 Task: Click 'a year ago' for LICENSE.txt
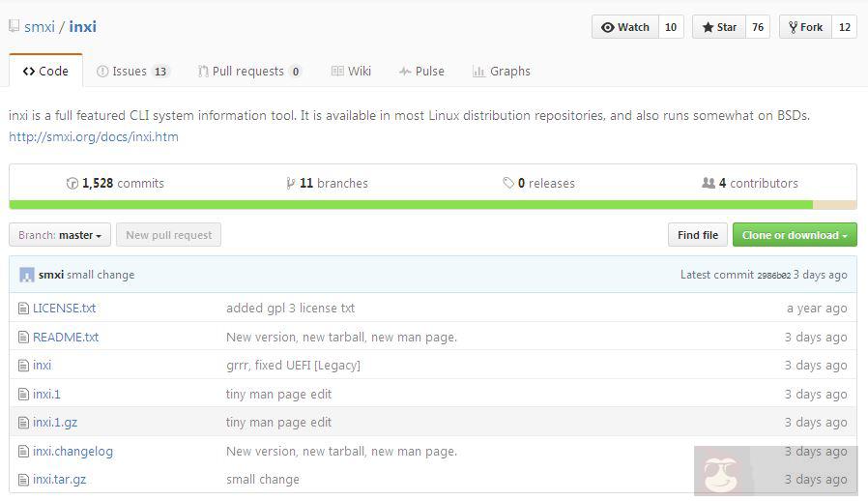point(817,309)
